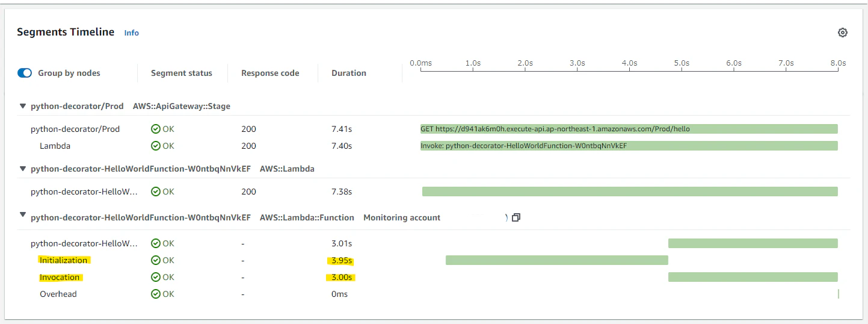Click the Response code column header
Viewport: 868px width, 324px height.
point(270,73)
